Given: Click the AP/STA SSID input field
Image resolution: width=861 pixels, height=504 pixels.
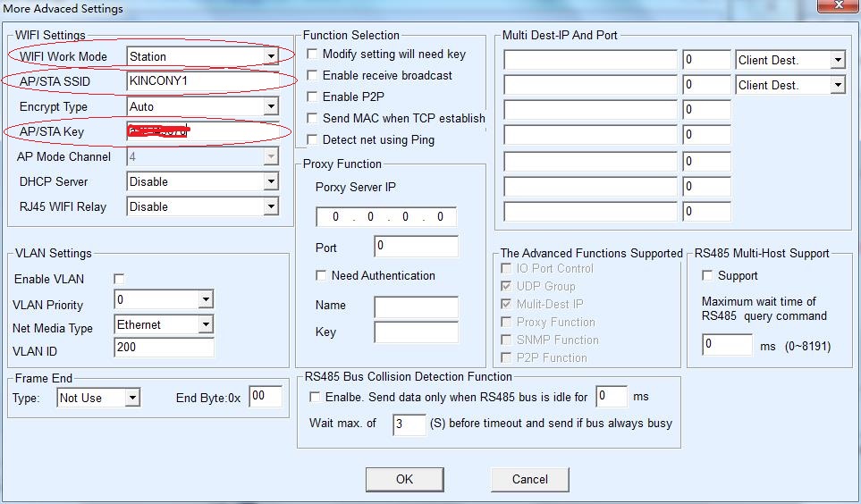Looking at the screenshot, I should pyautogui.click(x=202, y=81).
